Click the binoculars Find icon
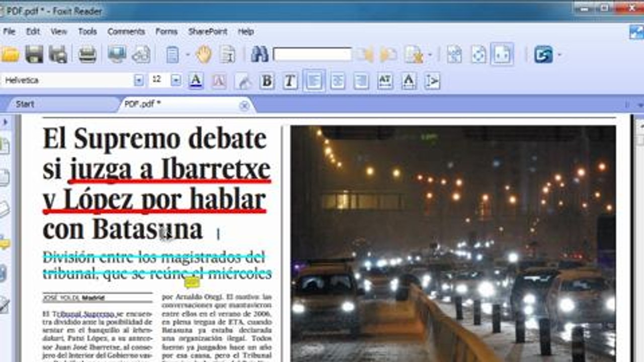The image size is (644, 362). (260, 54)
